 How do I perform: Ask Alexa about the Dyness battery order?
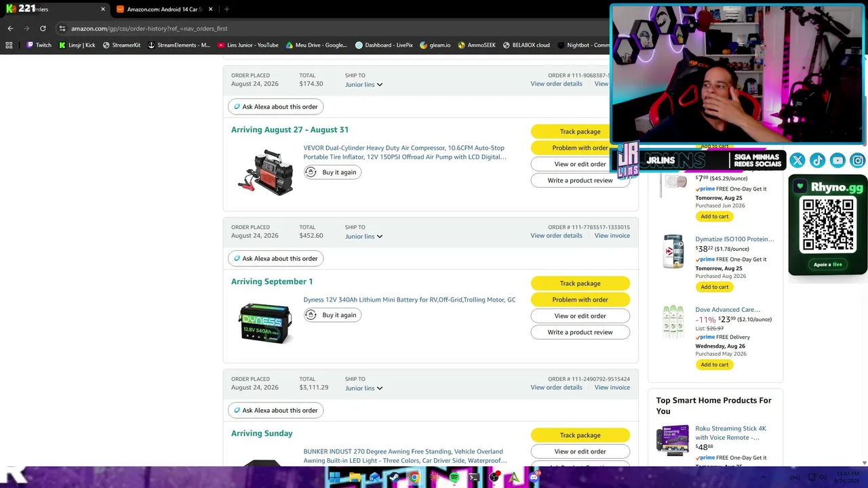(x=275, y=258)
